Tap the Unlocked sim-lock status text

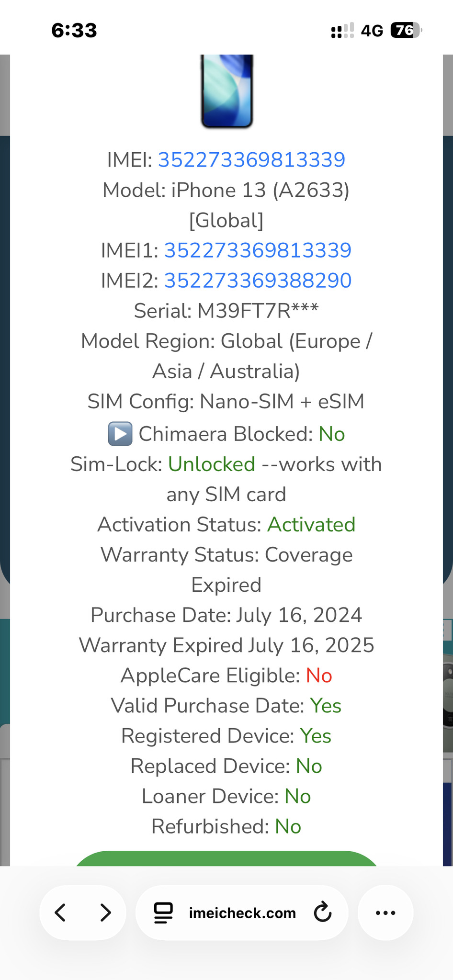point(212,464)
